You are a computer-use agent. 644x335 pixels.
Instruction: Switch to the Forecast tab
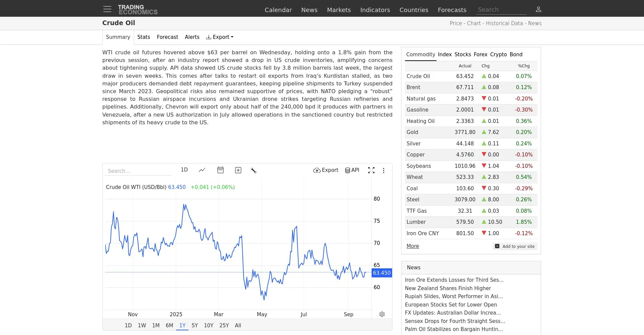point(167,37)
